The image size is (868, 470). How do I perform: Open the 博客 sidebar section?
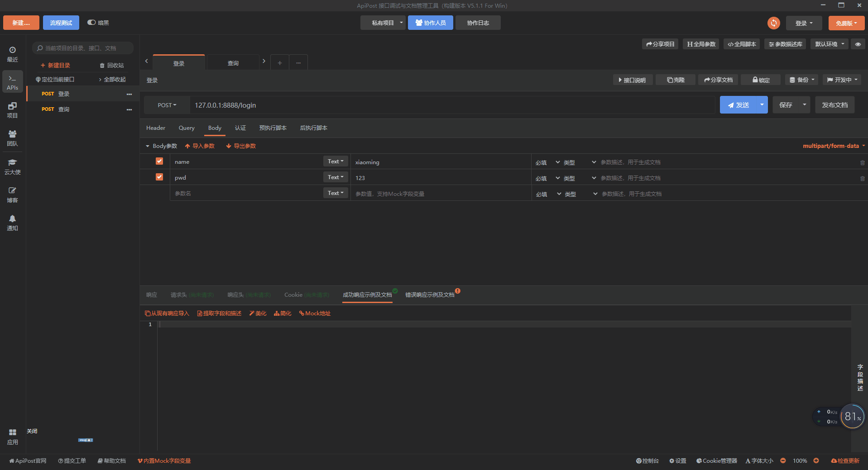pyautogui.click(x=13, y=195)
